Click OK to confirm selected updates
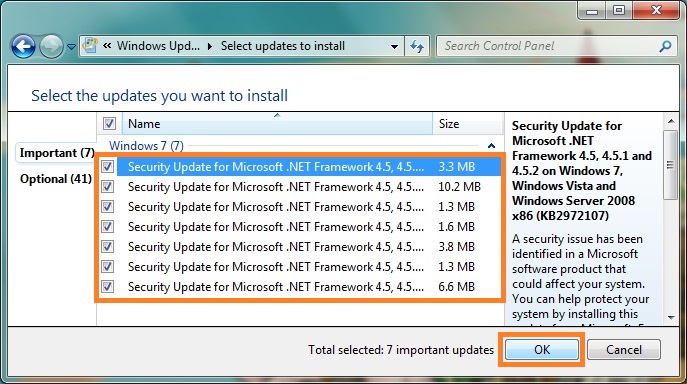Image resolution: width=687 pixels, height=384 pixels. pos(542,349)
